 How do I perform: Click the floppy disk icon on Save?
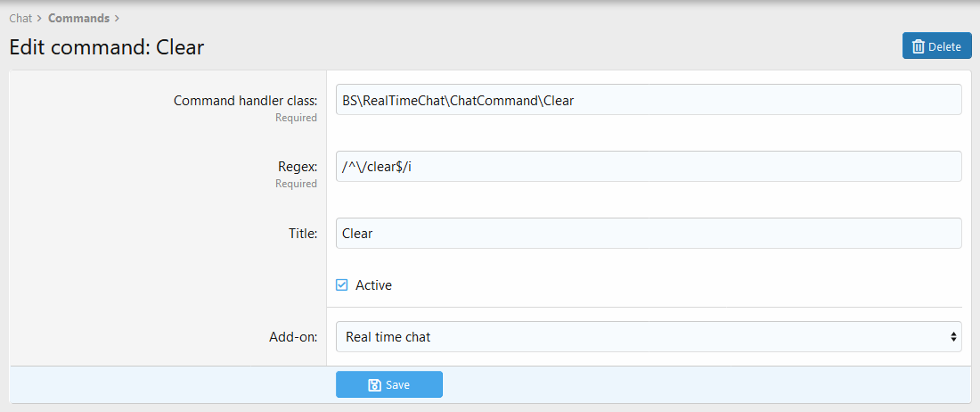coord(374,385)
